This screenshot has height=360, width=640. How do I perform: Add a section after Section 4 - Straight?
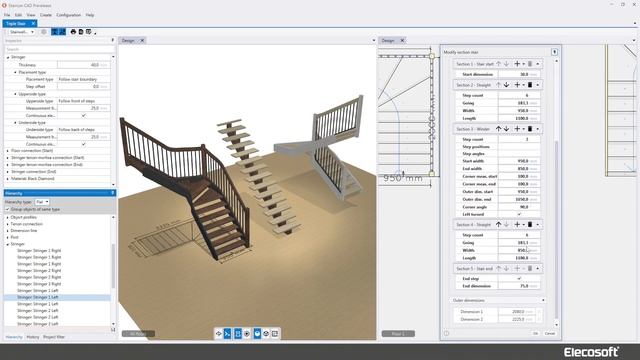517,224
